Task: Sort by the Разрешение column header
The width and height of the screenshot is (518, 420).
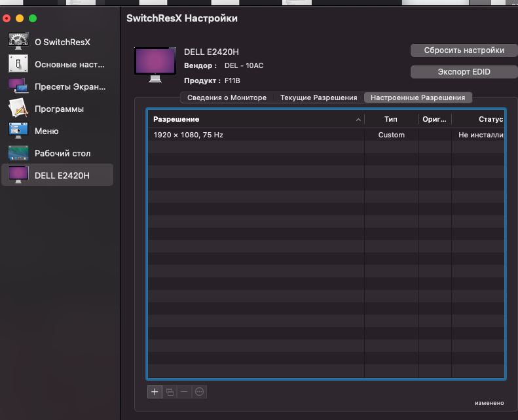Action: 256,119
